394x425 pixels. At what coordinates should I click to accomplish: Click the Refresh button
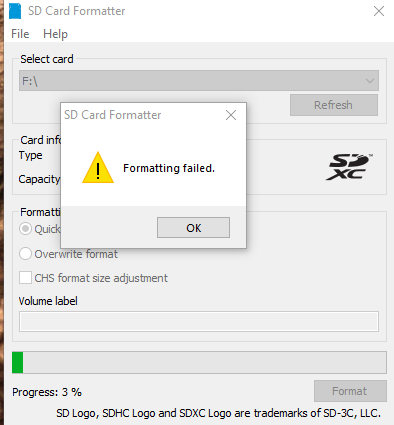coord(334,105)
